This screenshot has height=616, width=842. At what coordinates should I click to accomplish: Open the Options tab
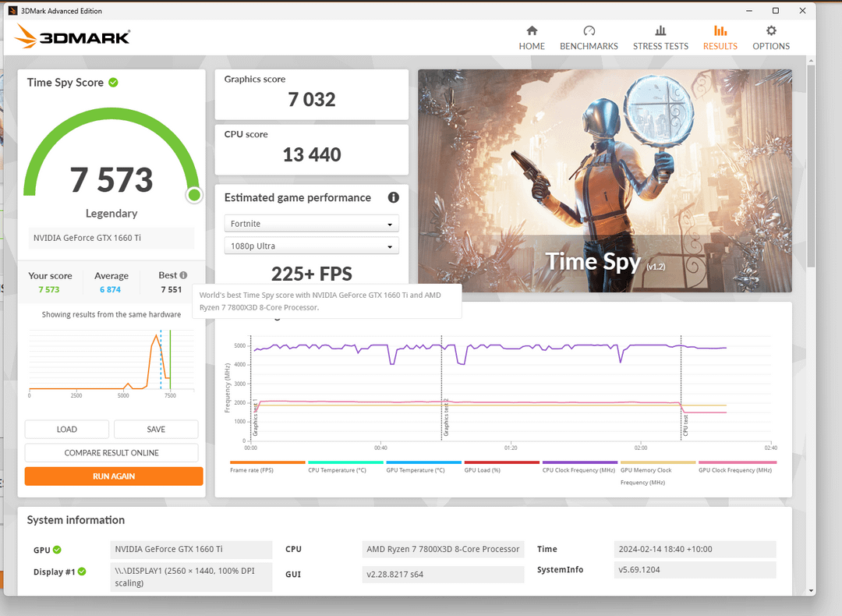(x=770, y=38)
